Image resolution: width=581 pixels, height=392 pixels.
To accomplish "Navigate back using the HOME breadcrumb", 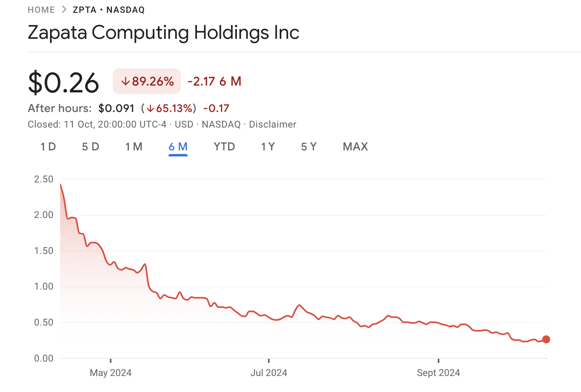I will [41, 9].
